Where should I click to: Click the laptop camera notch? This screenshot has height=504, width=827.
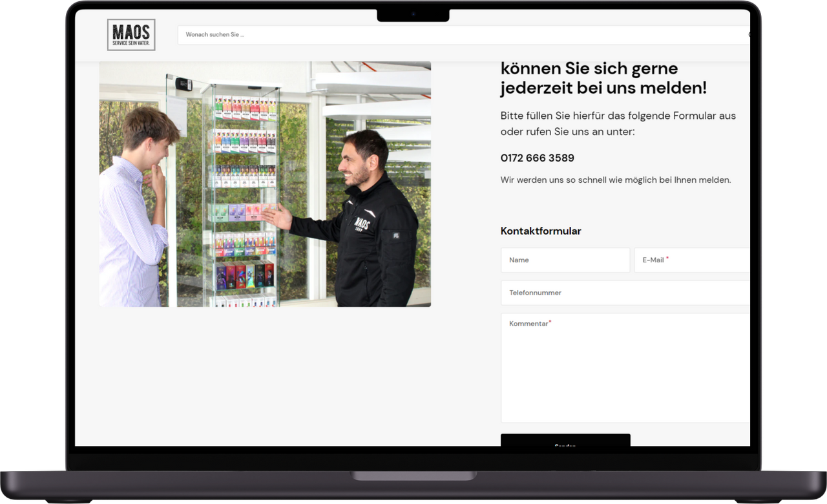click(x=413, y=14)
